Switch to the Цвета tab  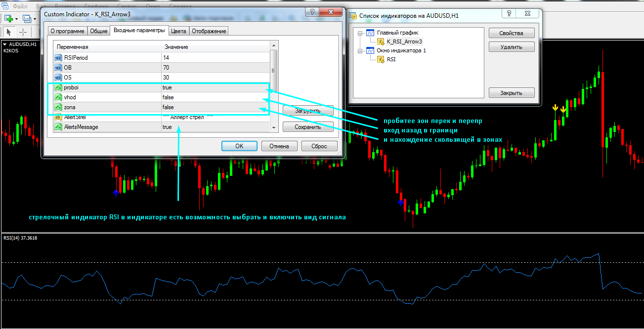(178, 31)
